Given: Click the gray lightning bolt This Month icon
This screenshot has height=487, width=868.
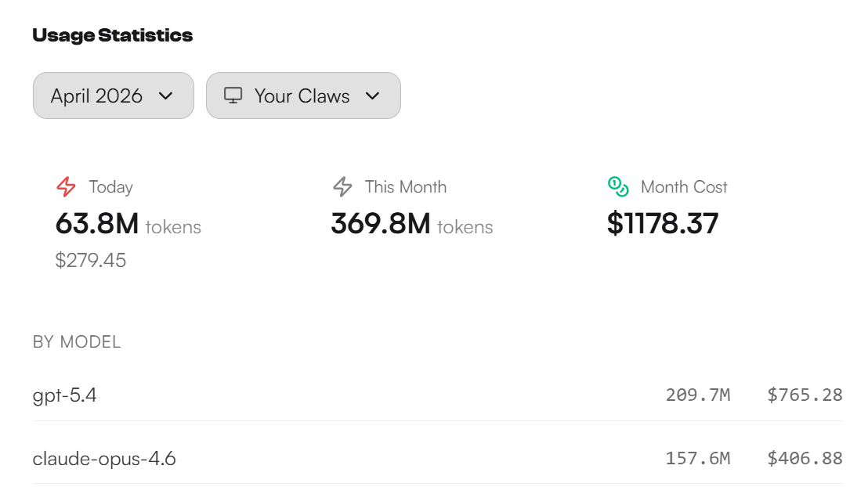Looking at the screenshot, I should point(342,187).
